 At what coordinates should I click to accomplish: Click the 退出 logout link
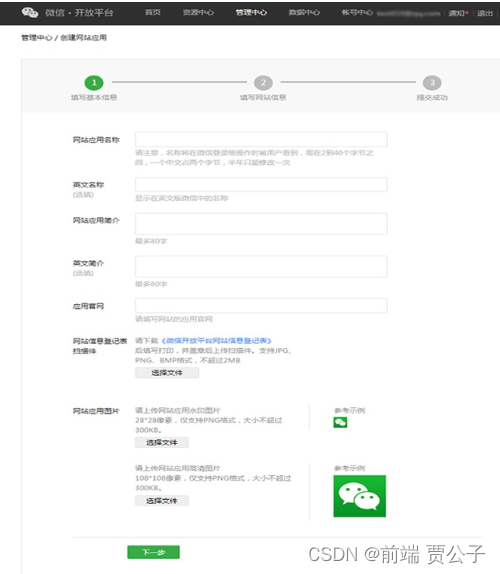tap(485, 13)
